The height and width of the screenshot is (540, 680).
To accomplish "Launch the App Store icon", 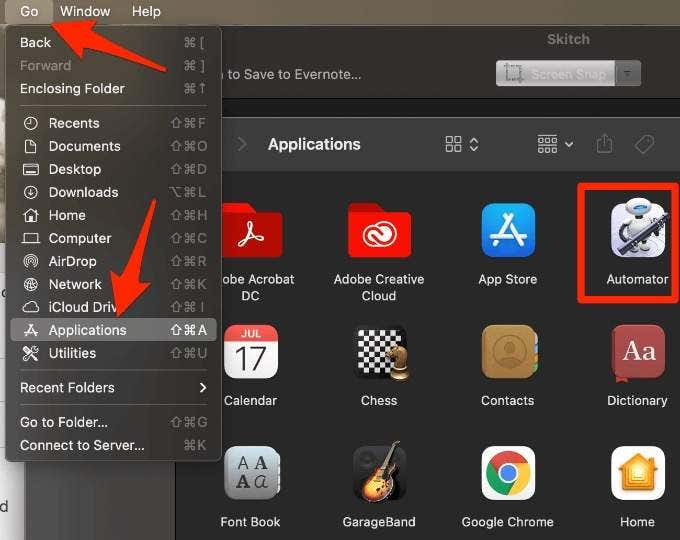I will [x=507, y=231].
